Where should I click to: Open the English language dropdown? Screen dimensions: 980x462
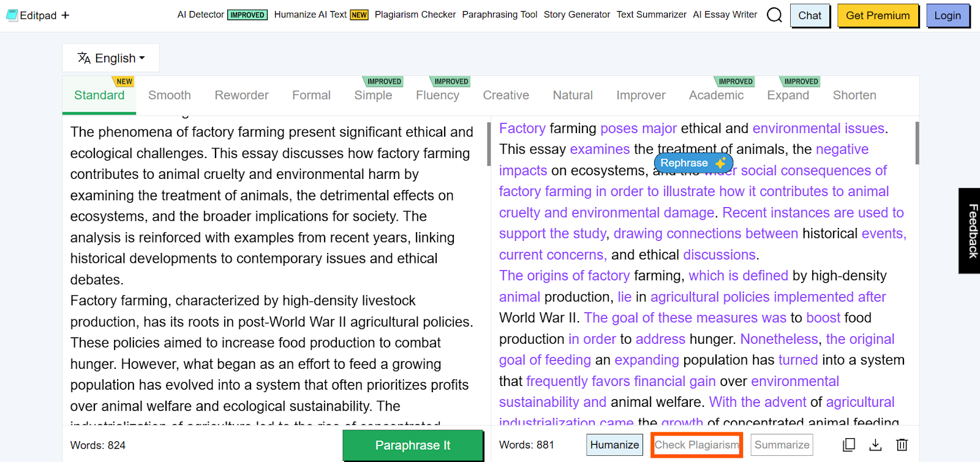click(111, 58)
